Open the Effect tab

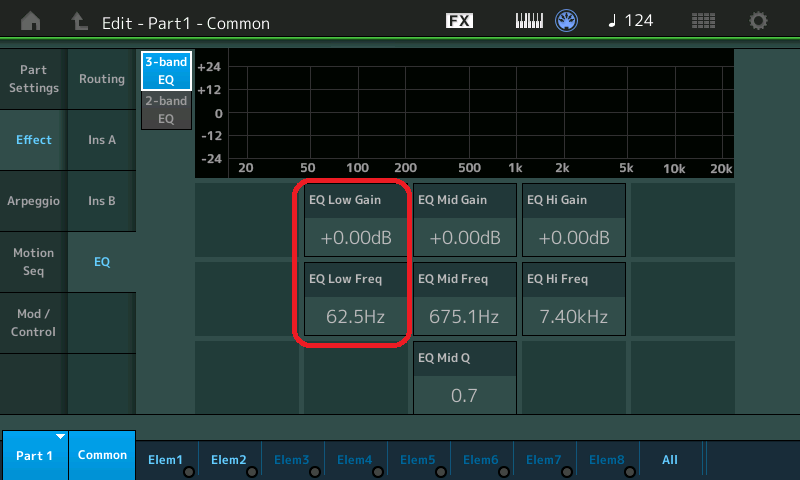[x=34, y=140]
